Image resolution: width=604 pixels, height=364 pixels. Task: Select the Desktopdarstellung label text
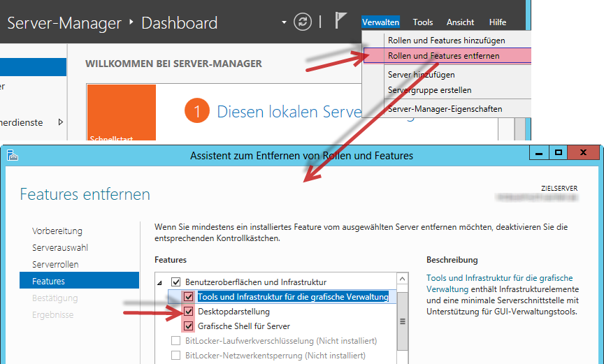[233, 312]
